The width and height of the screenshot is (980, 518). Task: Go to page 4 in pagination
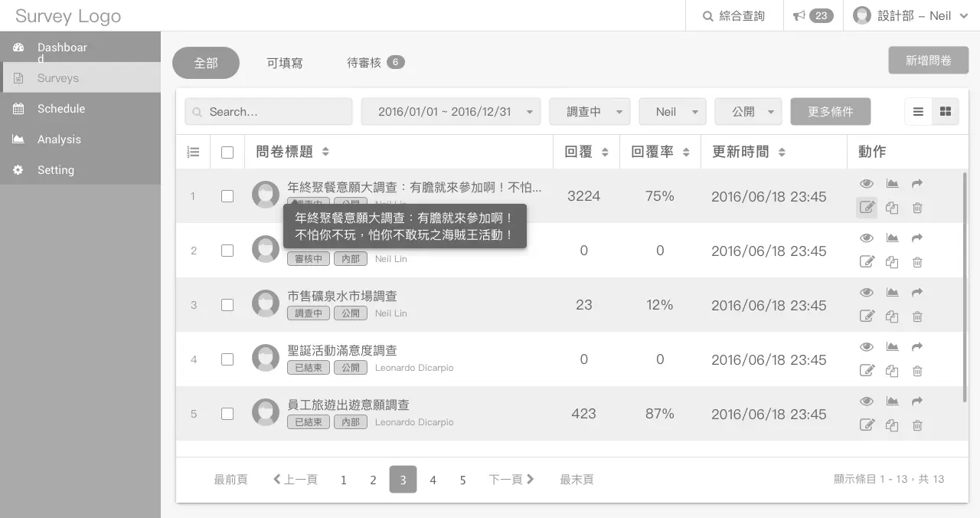click(x=433, y=480)
